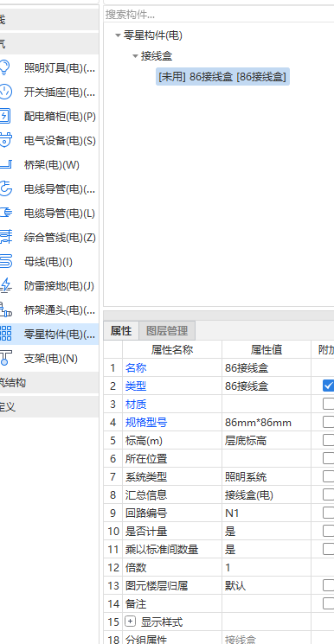The width and height of the screenshot is (334, 644).
Task: Switch to the 图层管理 tab
Action: [x=167, y=330]
